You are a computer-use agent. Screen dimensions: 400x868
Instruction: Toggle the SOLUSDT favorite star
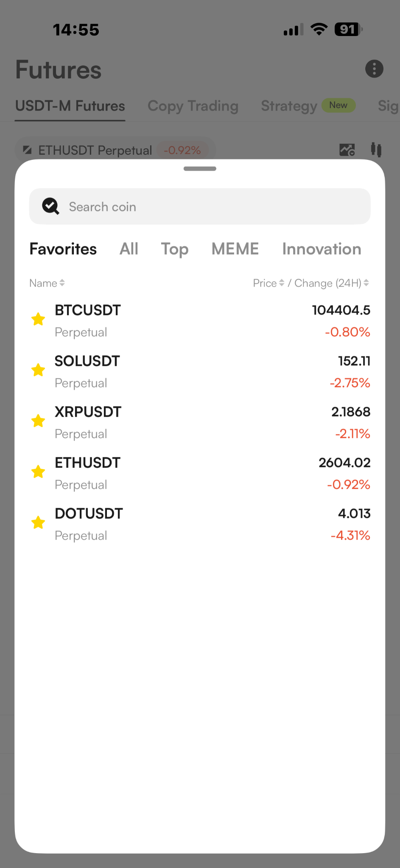[x=38, y=370]
